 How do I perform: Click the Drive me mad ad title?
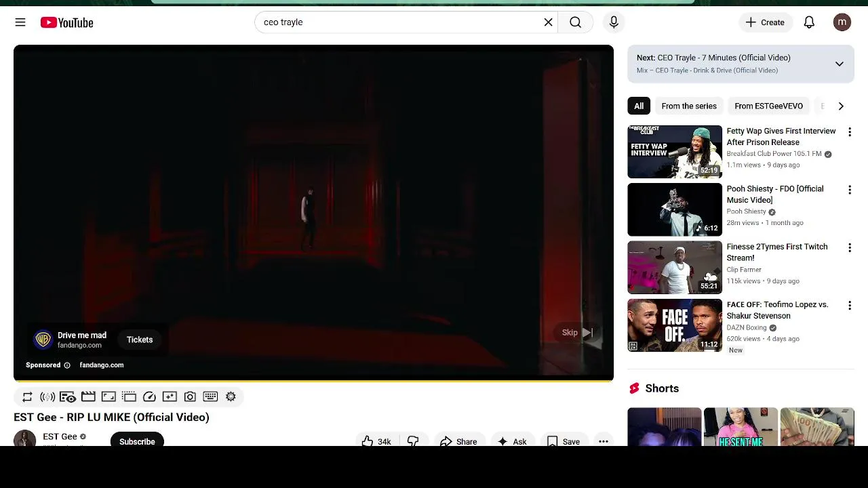pyautogui.click(x=82, y=335)
